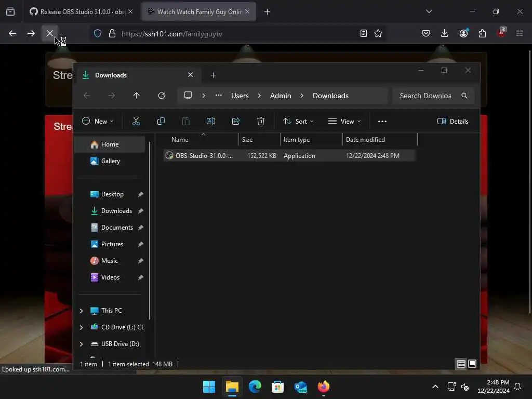532x399 pixels.
Task: Open Gallery in navigation pane
Action: pos(110,161)
